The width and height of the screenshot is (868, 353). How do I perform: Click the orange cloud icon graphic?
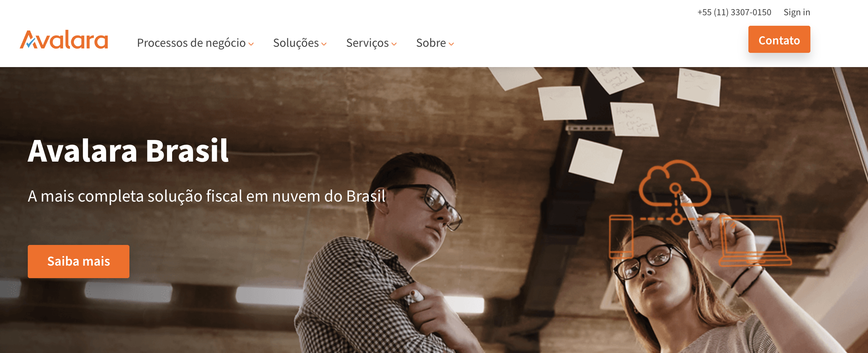tap(675, 183)
